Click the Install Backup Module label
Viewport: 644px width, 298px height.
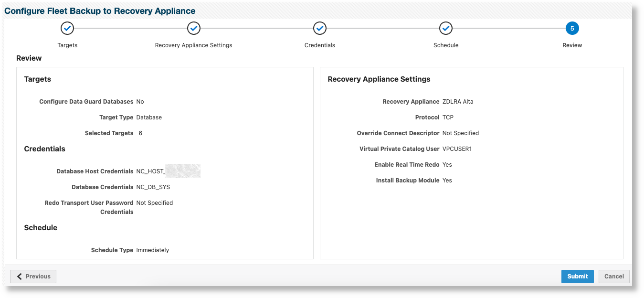point(408,181)
